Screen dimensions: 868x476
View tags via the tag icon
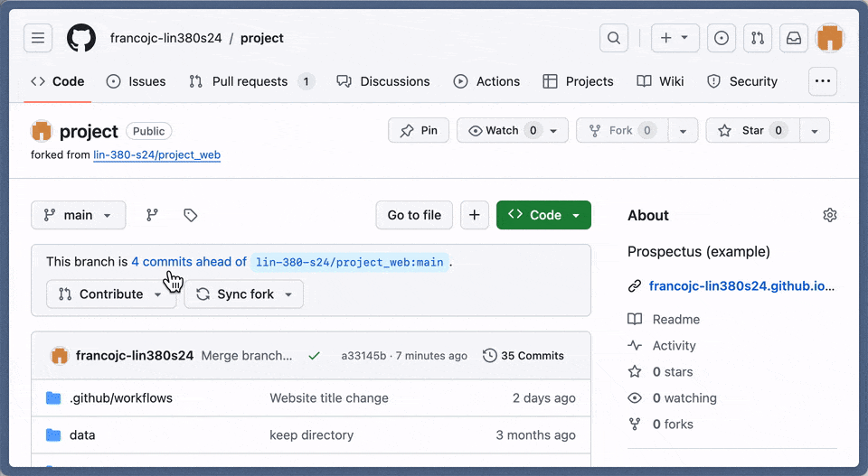[x=190, y=215]
